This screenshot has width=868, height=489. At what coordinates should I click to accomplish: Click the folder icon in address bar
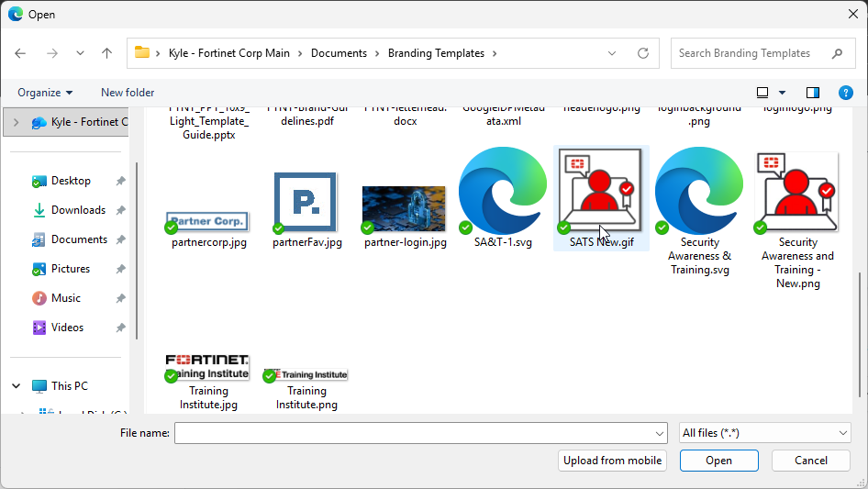[142, 52]
